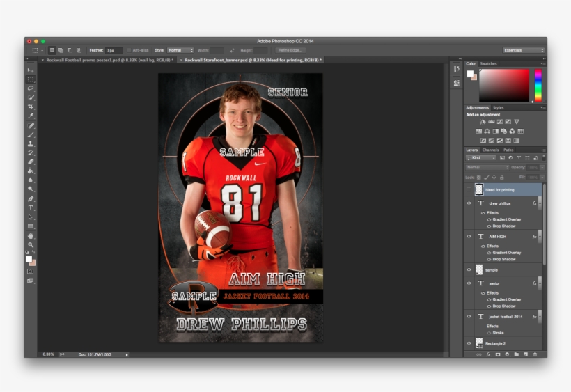The image size is (571, 392).
Task: Add a Black & White adjustment
Action: pos(496,131)
